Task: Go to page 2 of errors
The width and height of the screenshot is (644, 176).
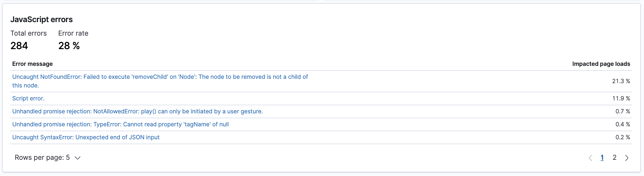Action: click(x=614, y=157)
